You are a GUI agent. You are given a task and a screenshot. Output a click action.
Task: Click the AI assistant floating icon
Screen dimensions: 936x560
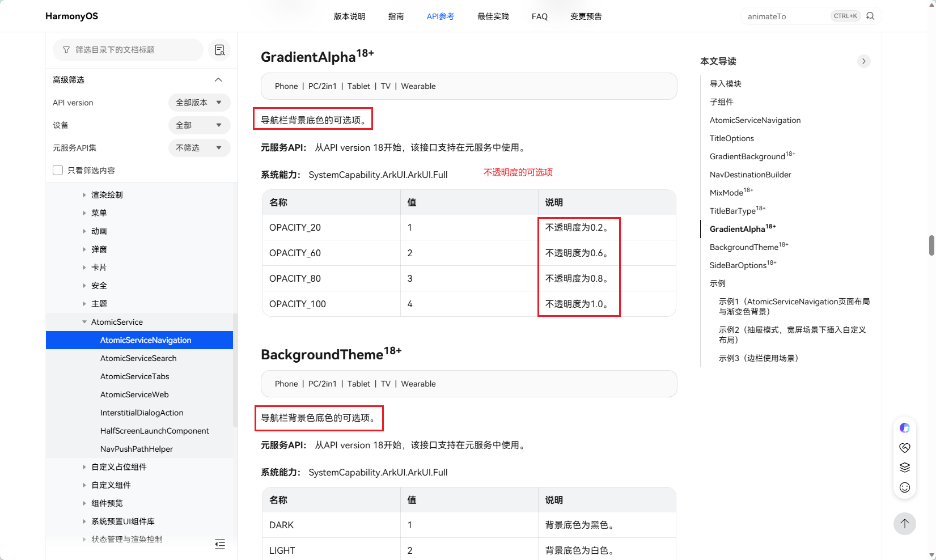click(905, 428)
